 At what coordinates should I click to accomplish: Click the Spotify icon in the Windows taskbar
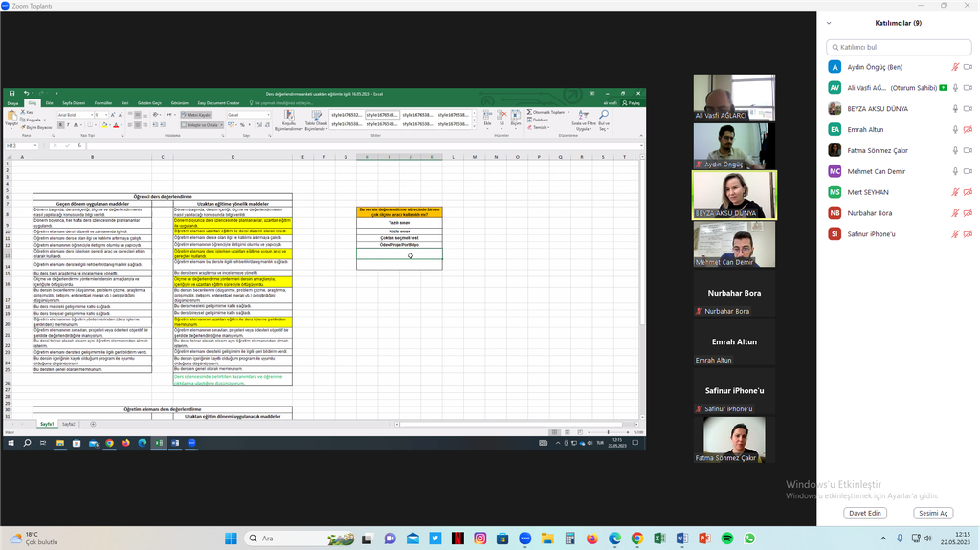point(726,539)
